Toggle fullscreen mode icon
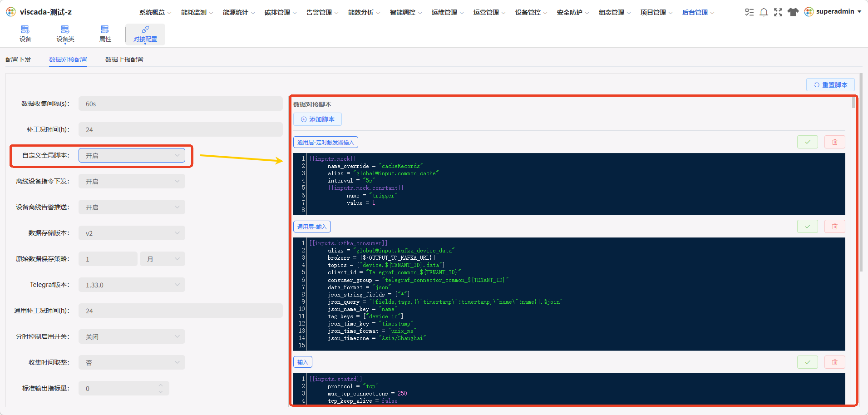Viewport: 868px width, 415px height. [x=778, y=12]
